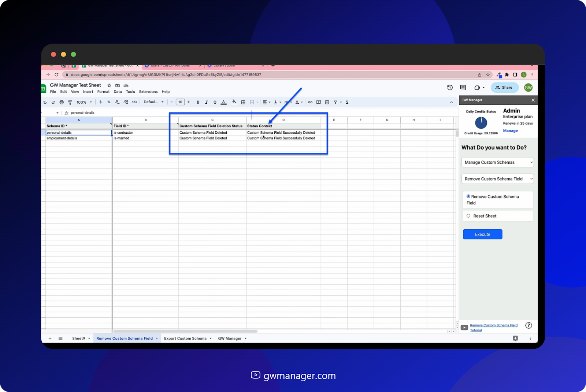The height and width of the screenshot is (392, 586).
Task: Open the borders tool
Action: coord(243,102)
